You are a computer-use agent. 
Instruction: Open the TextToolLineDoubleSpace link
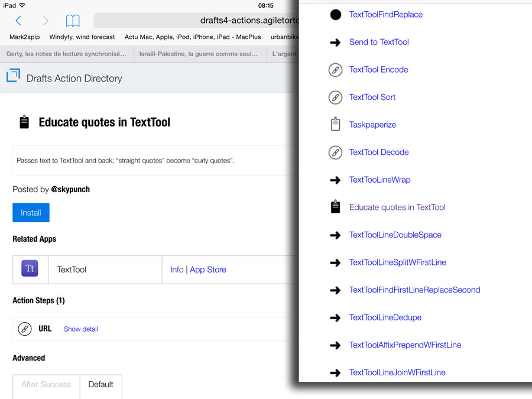pos(395,235)
